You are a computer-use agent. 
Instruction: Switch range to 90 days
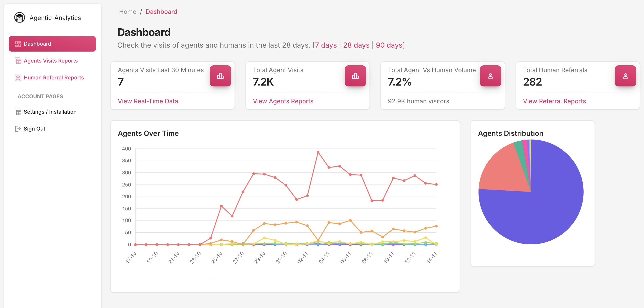tap(389, 45)
